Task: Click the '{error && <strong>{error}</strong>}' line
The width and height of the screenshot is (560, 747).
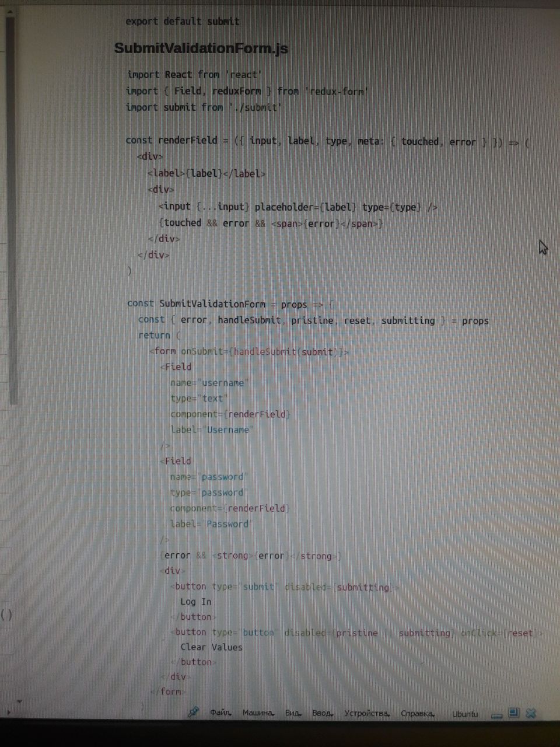Action: (251, 556)
